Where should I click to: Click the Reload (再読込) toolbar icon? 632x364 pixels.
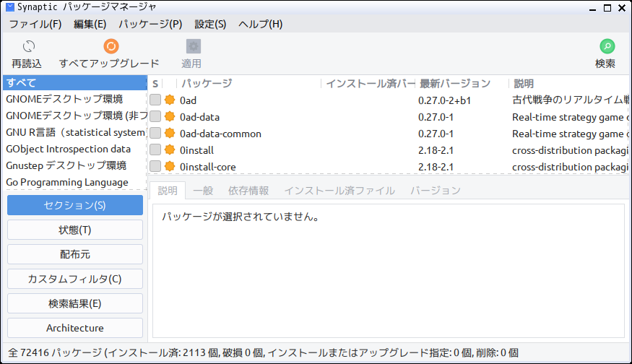(27, 47)
